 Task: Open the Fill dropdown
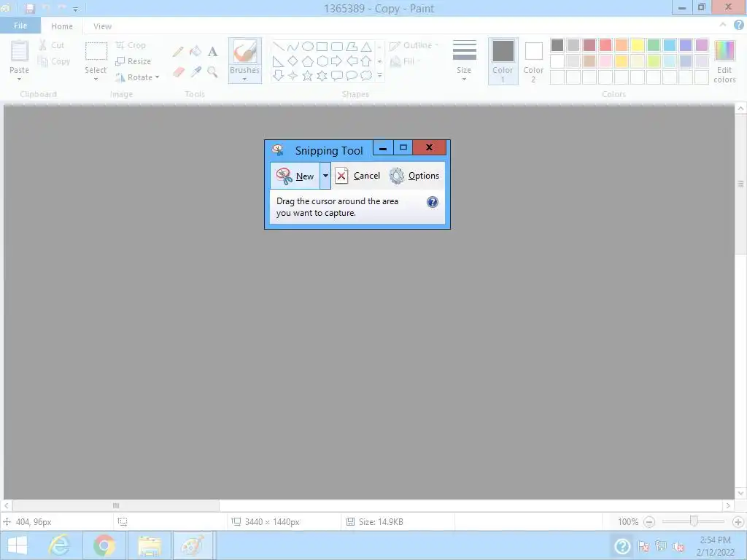point(406,61)
